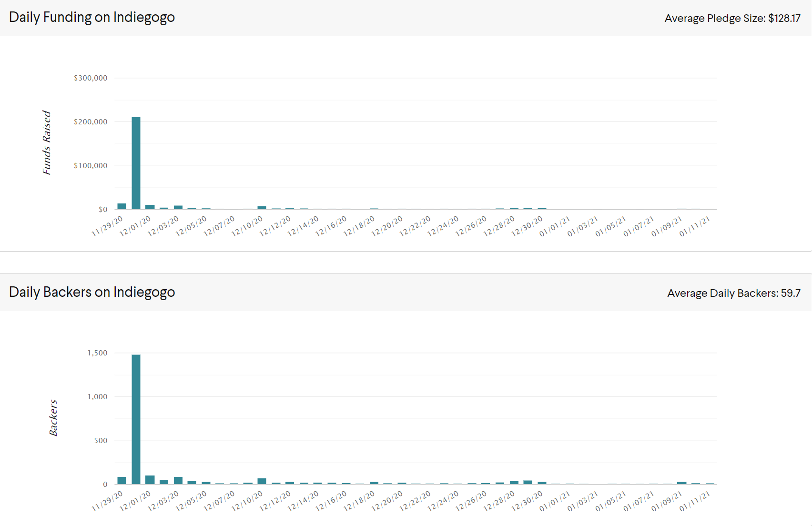Select the 11/29/20 bar in Backers chart
This screenshot has width=812, height=526.
pyautogui.click(x=122, y=480)
